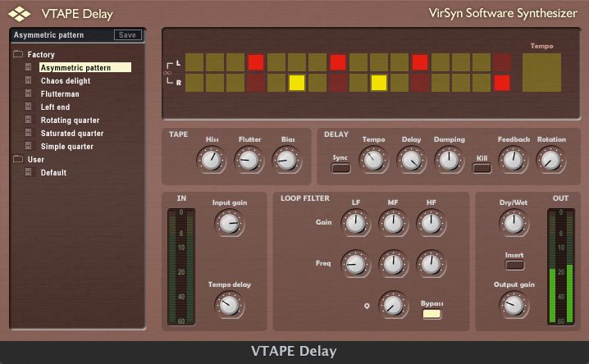589x364 pixels.
Task: Click the Rotation knob
Action: click(550, 160)
